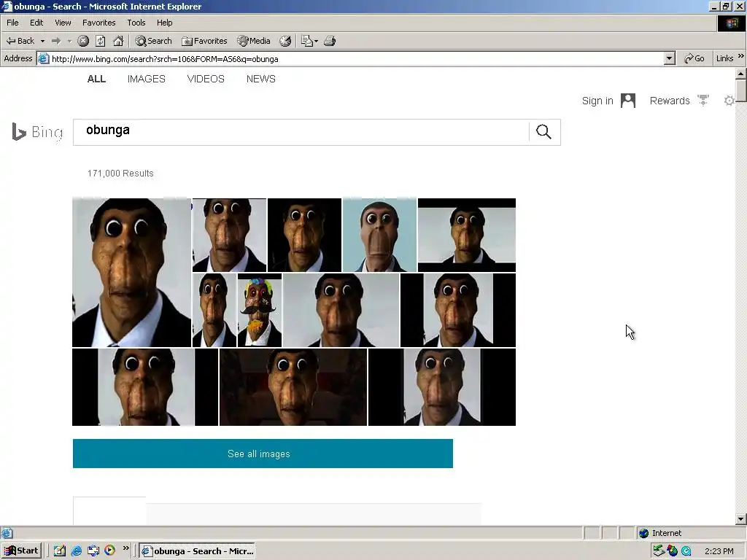Open the teal background image thumbnail
747x560 pixels.
379,235
